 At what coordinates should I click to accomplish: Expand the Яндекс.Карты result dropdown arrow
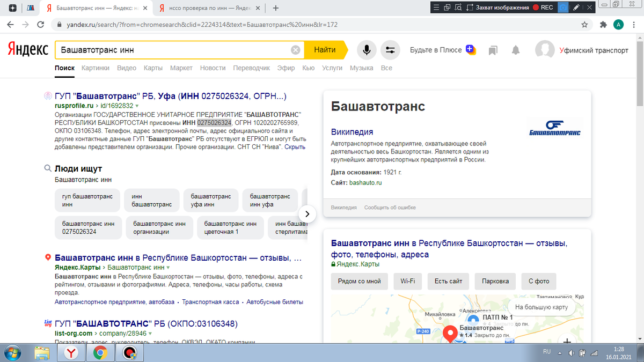168,267
